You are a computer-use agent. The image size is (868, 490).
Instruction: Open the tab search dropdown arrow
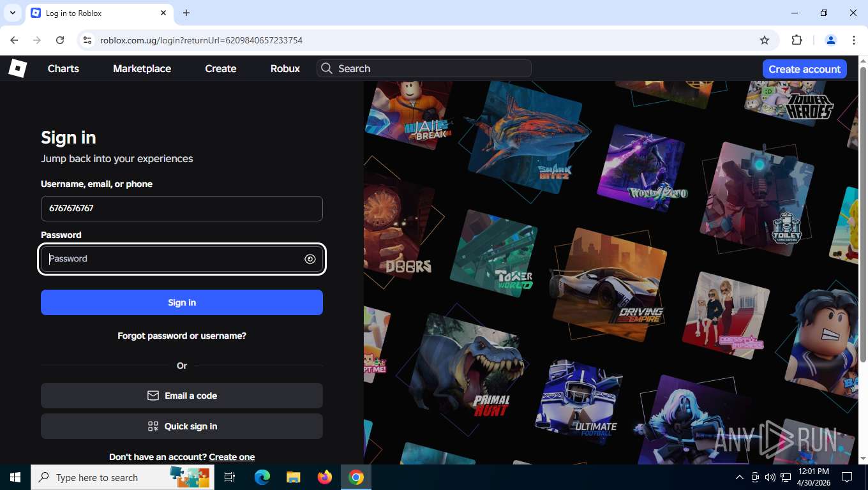click(13, 13)
